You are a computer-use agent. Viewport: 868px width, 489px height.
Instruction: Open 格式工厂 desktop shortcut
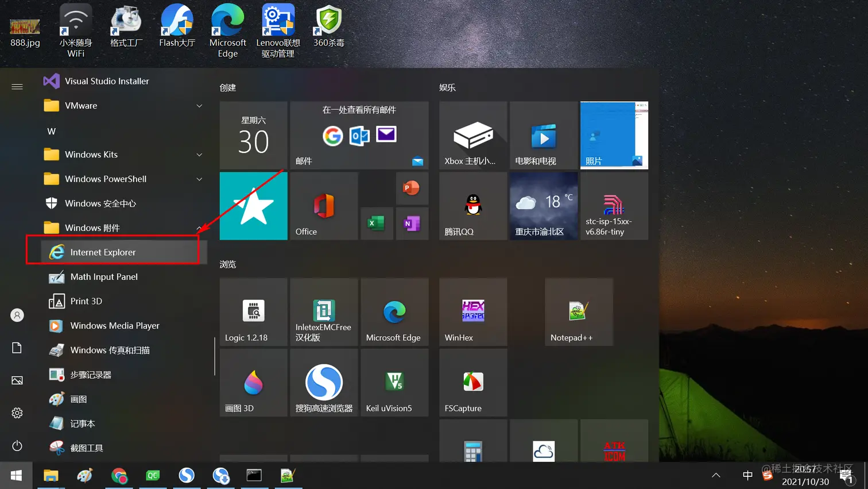(126, 26)
